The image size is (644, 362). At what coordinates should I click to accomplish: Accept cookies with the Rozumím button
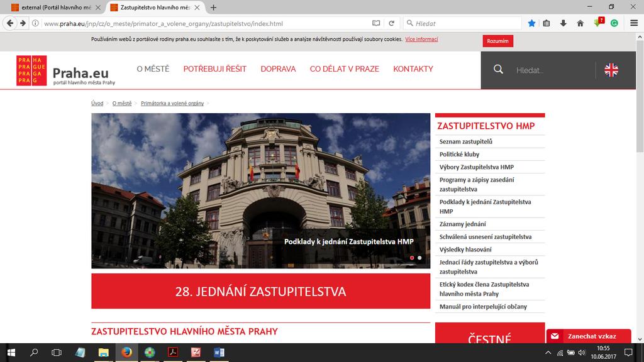[498, 41]
